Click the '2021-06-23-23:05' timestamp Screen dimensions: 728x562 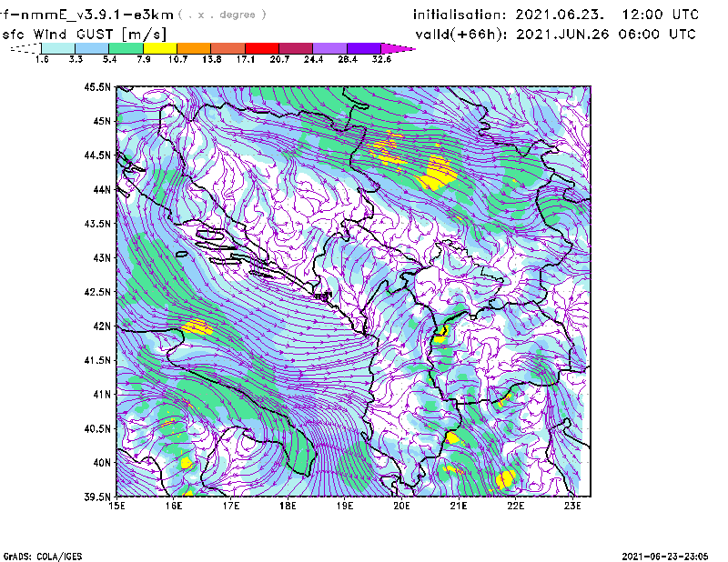point(665,557)
